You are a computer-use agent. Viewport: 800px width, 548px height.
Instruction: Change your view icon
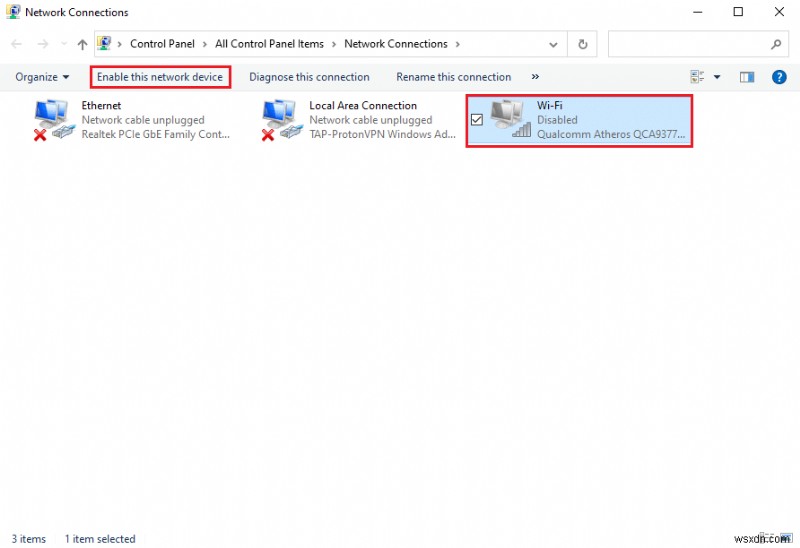697,77
